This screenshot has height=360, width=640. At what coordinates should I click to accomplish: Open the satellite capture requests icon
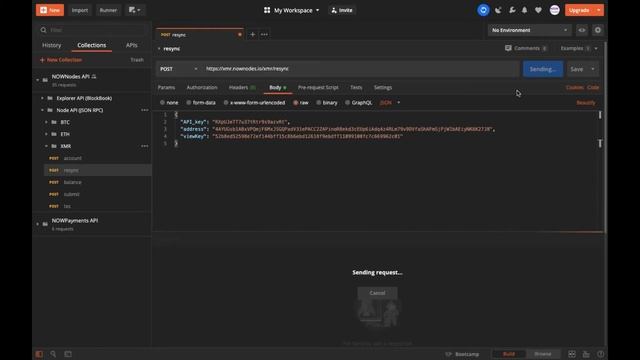coord(498,10)
